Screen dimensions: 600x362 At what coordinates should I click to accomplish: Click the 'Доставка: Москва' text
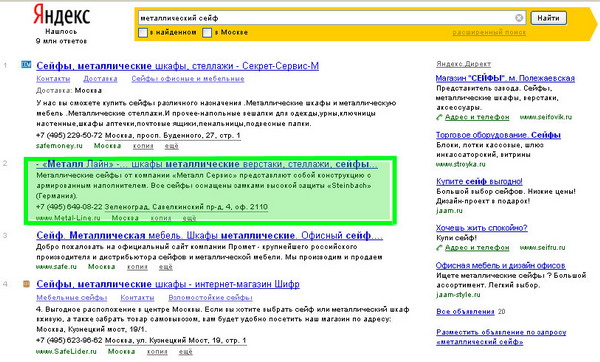tap(69, 91)
